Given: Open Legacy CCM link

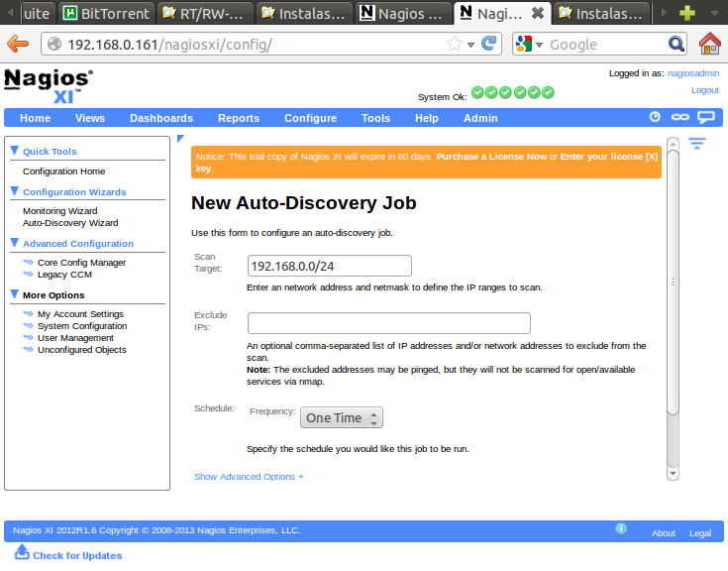Looking at the screenshot, I should coord(64,275).
